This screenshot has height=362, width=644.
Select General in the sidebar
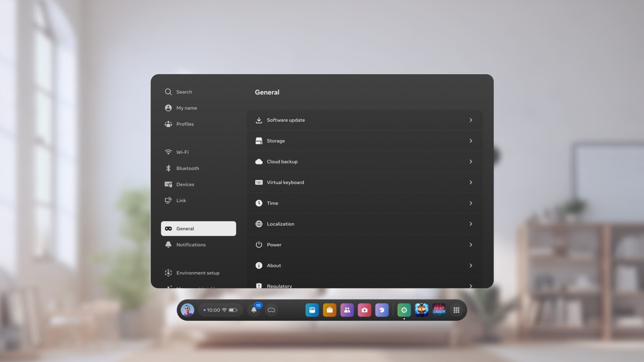click(198, 229)
